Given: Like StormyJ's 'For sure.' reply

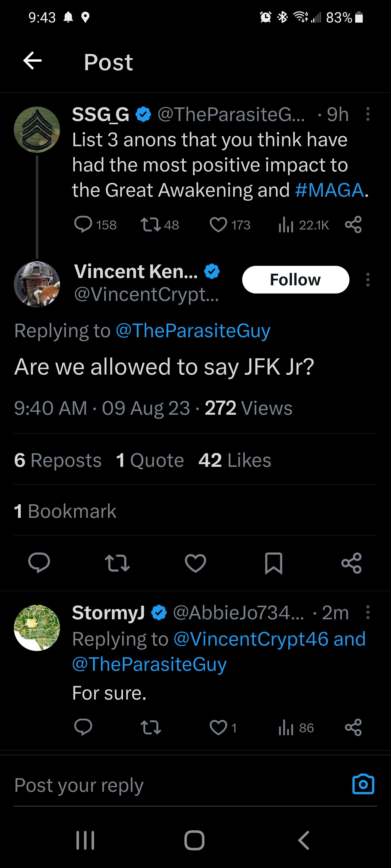Looking at the screenshot, I should coord(219,727).
